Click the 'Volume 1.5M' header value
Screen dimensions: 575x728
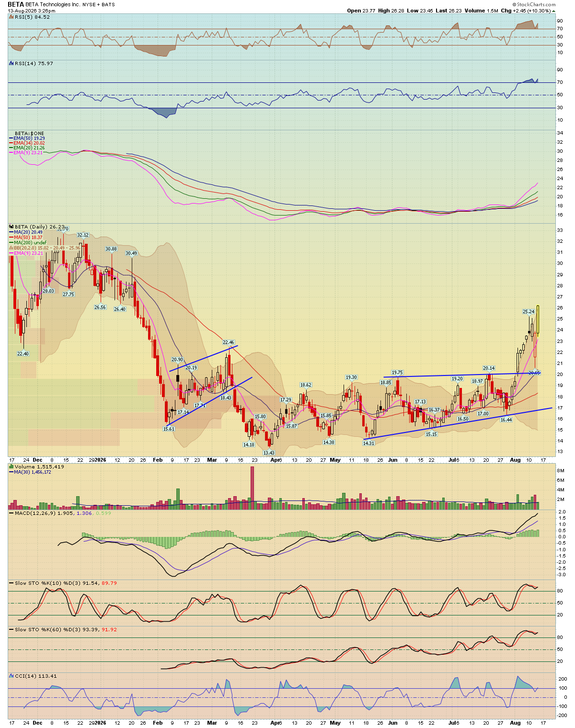(481, 11)
